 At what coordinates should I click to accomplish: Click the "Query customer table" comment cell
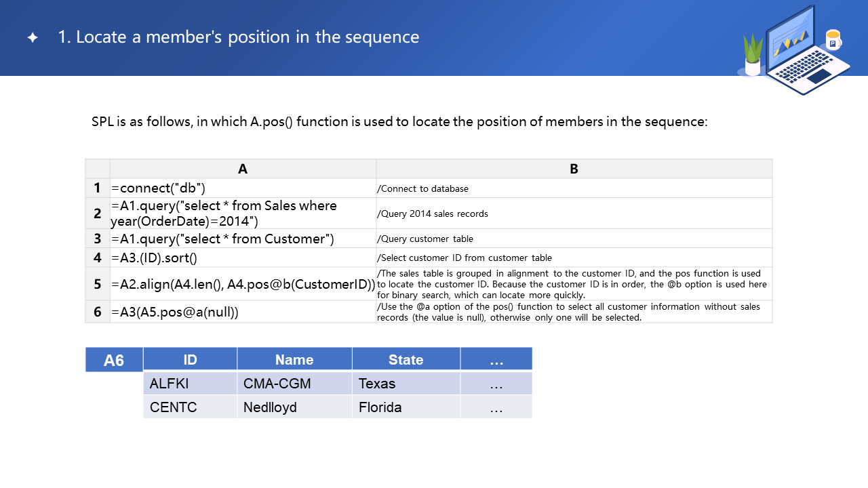click(x=574, y=239)
